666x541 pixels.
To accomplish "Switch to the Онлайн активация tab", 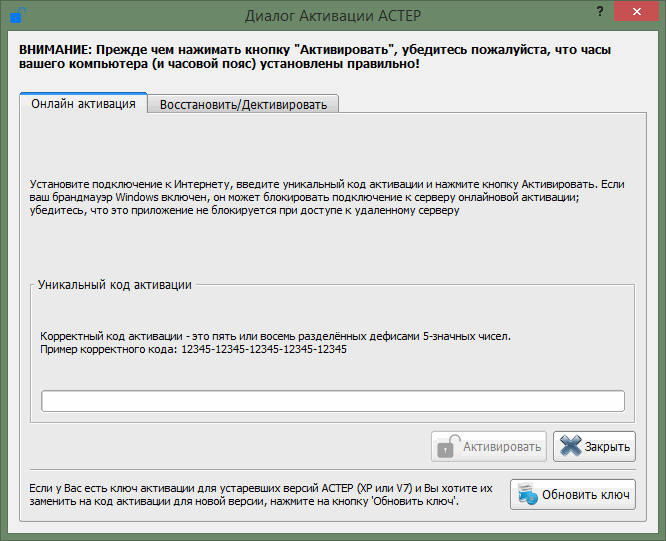I will (83, 103).
